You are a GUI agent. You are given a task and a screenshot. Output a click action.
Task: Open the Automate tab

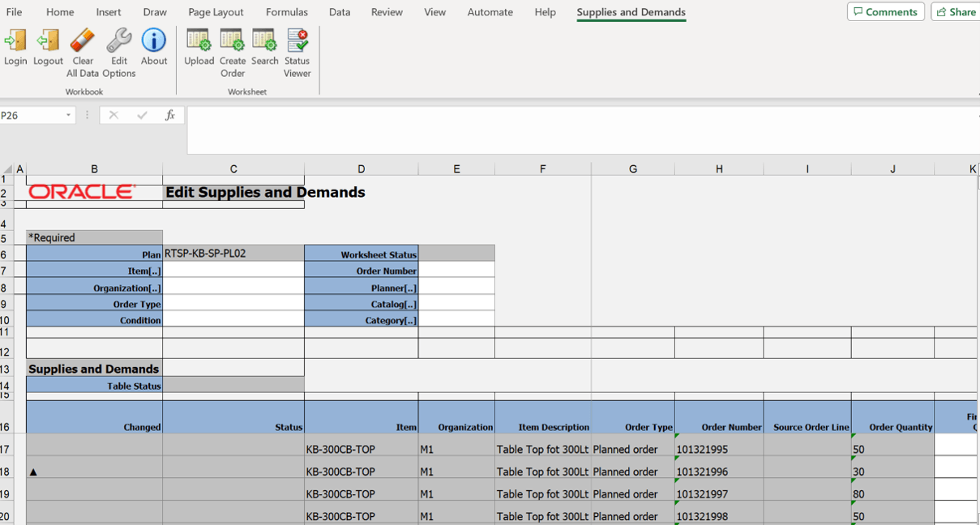tap(490, 12)
